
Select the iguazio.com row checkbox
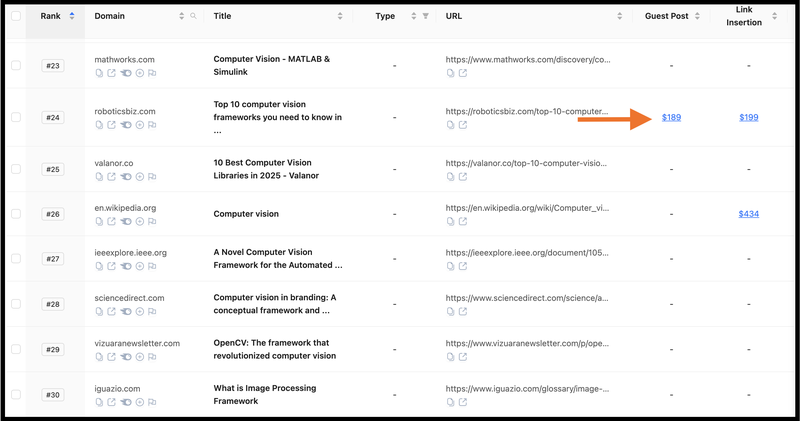click(16, 394)
